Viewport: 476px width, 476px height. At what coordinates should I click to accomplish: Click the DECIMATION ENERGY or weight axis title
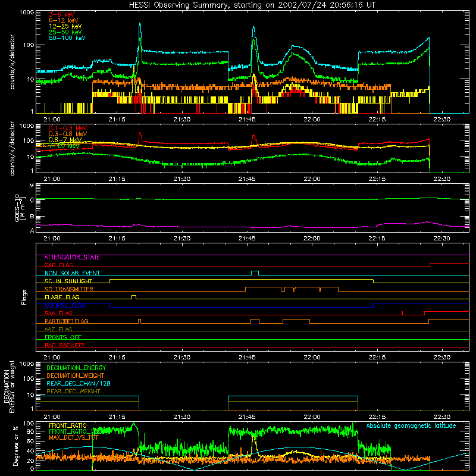click(9, 386)
